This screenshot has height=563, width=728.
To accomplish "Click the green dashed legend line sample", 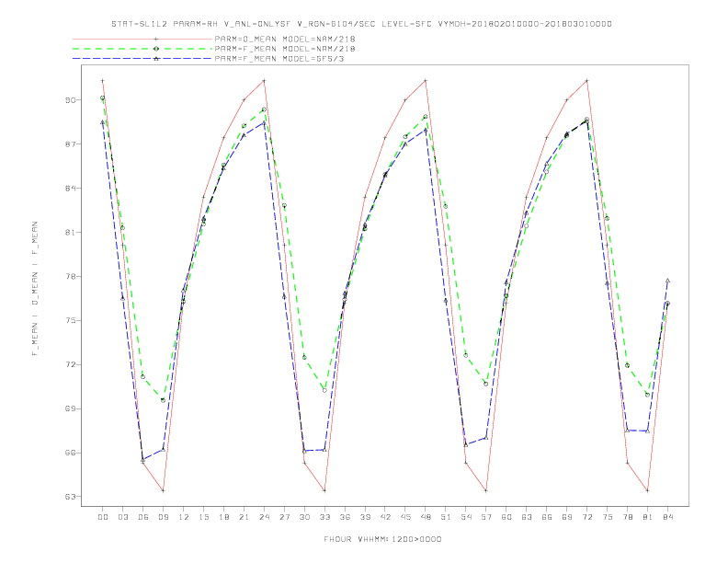I will coord(142,49).
